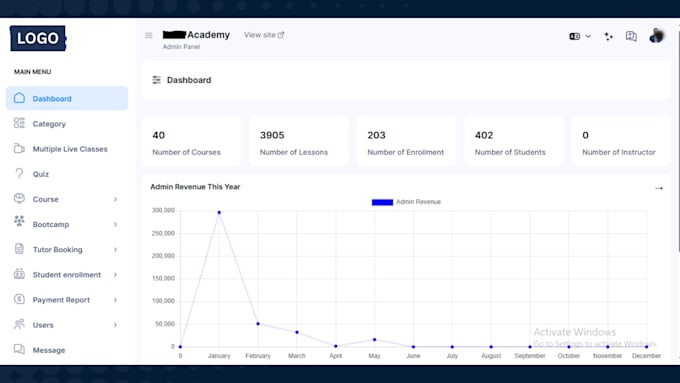Click the Users people icon
Image resolution: width=680 pixels, height=383 pixels.
(19, 324)
